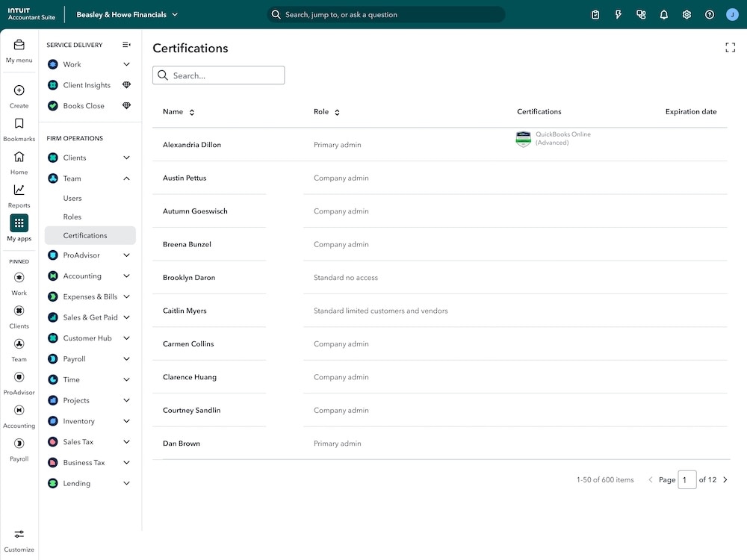The width and height of the screenshot is (747, 560).
Task: Collapse the Team section
Action: tap(126, 178)
